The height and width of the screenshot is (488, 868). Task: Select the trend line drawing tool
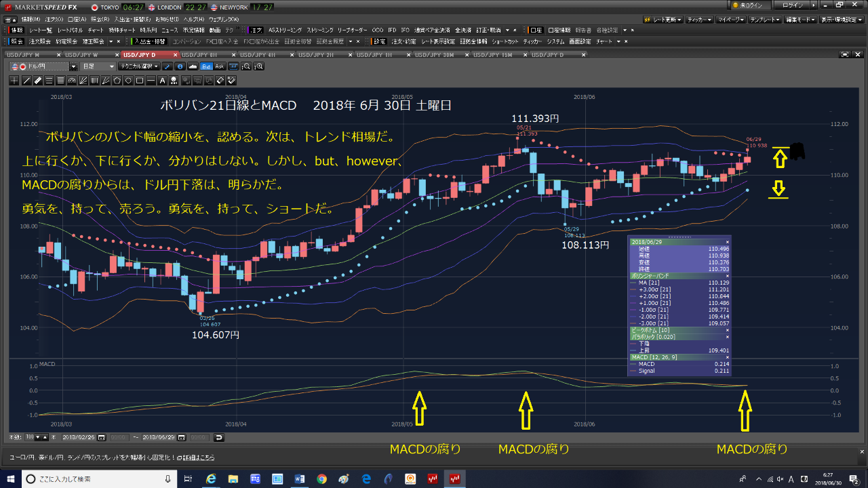[26, 80]
